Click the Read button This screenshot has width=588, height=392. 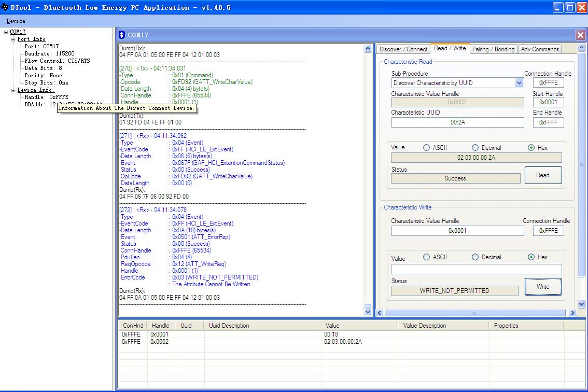(543, 175)
